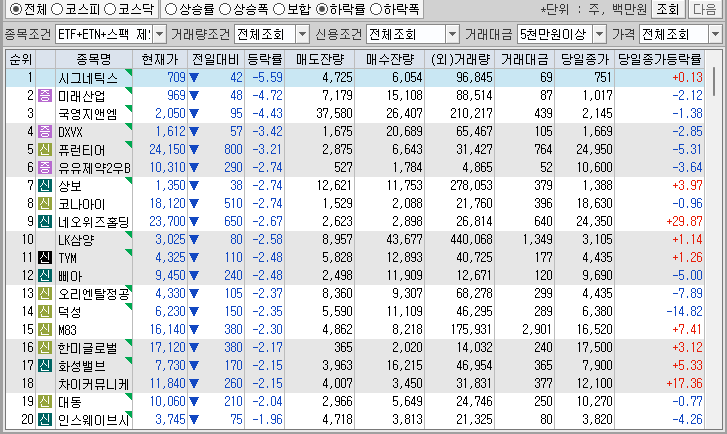Click the 다음 next button
Image resolution: width=727 pixels, height=434 pixels.
pyautogui.click(x=705, y=9)
